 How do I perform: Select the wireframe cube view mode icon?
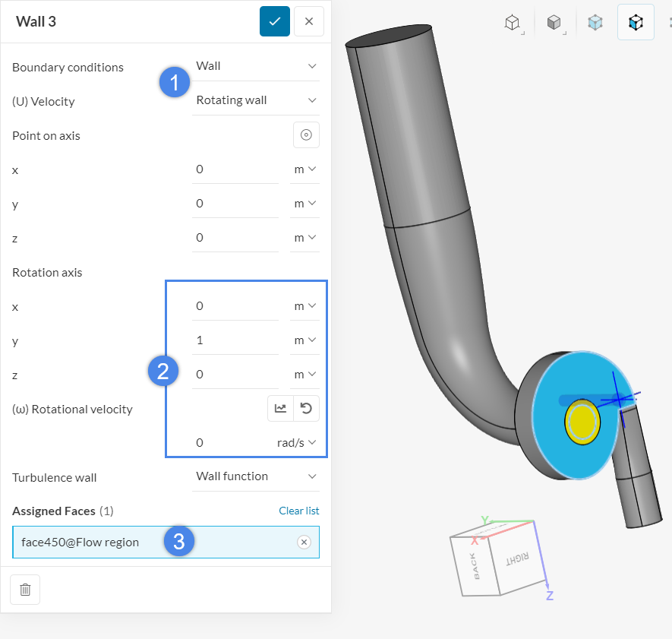pyautogui.click(x=513, y=23)
